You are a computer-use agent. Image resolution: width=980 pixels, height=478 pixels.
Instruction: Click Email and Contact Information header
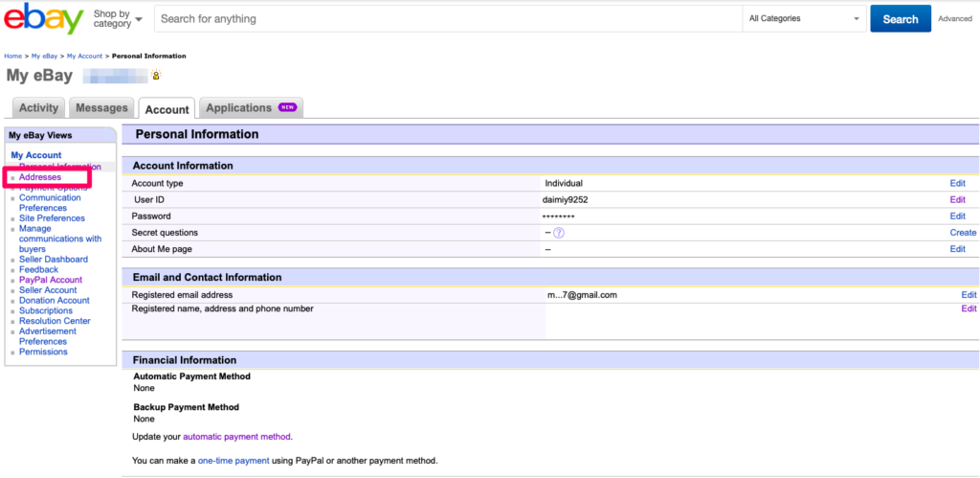208,277
